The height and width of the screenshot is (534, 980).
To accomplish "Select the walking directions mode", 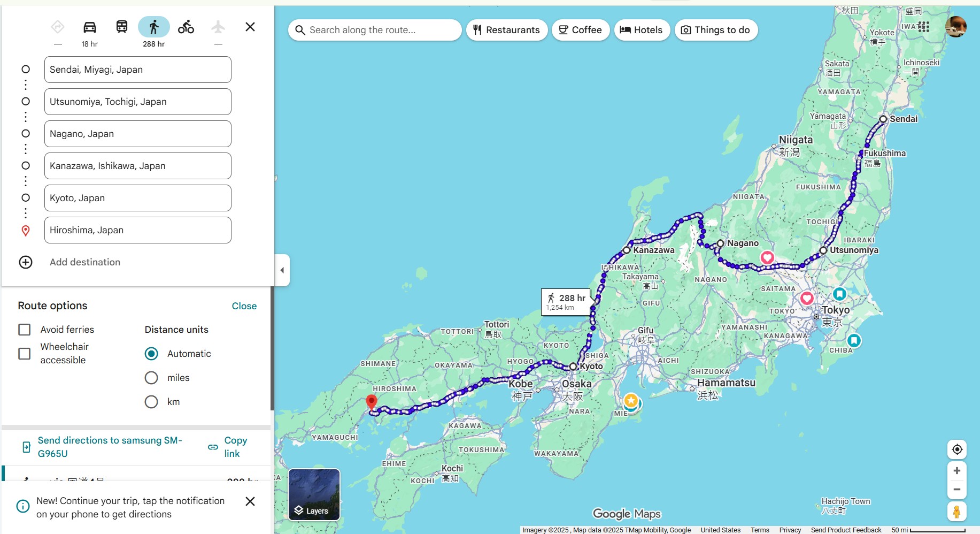I will (x=153, y=26).
